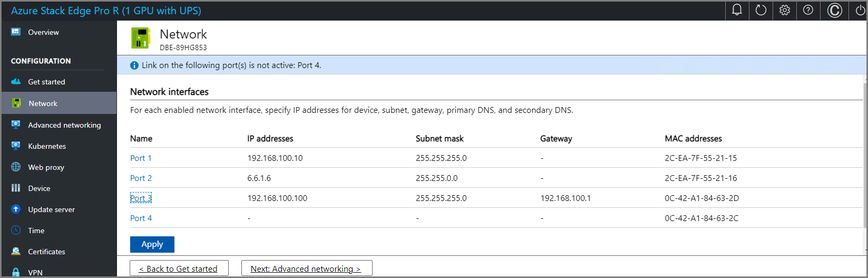Open Overview in the sidebar
The width and height of the screenshot is (868, 278).
(43, 32)
